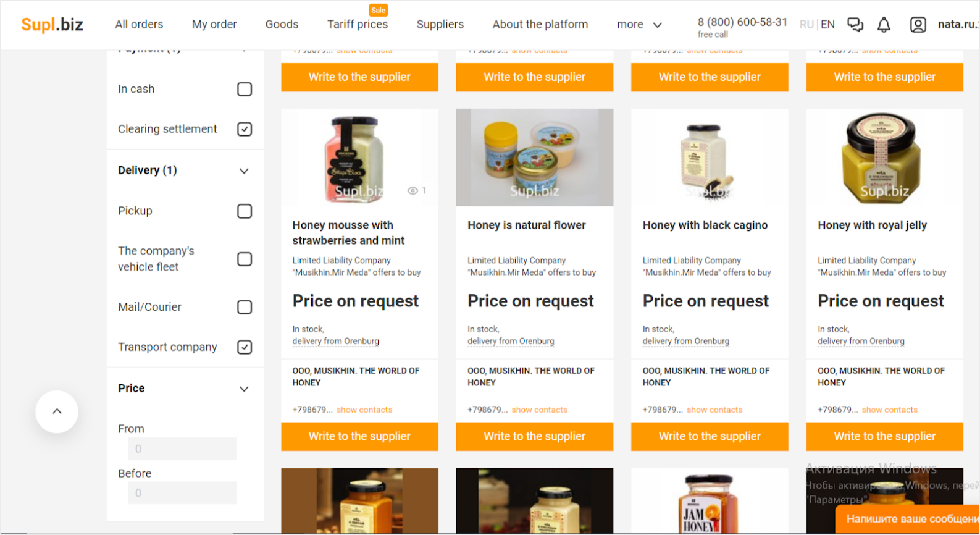The height and width of the screenshot is (535, 980).
Task: Show contacts for Honey is natural flower
Action: tap(539, 410)
